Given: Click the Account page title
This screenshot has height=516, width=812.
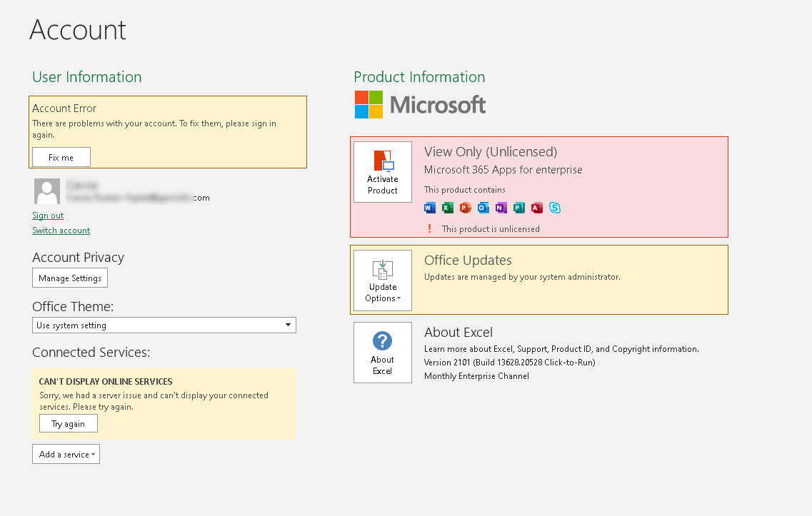Looking at the screenshot, I should click(78, 30).
